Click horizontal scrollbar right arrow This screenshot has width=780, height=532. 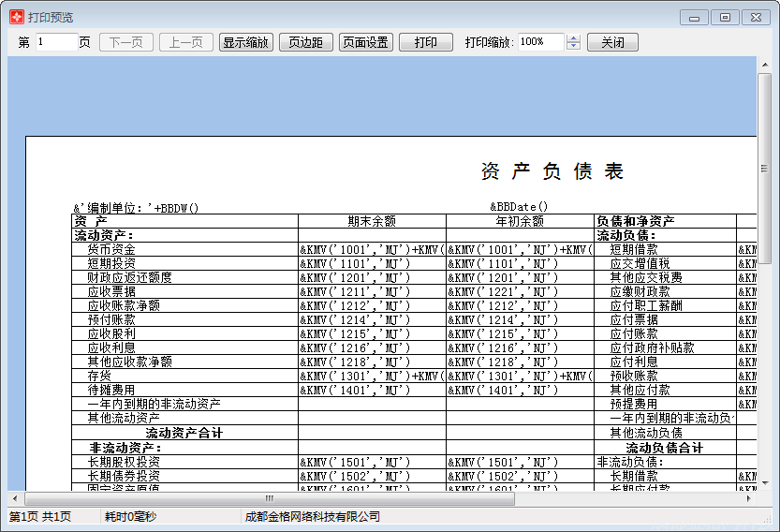(x=749, y=498)
